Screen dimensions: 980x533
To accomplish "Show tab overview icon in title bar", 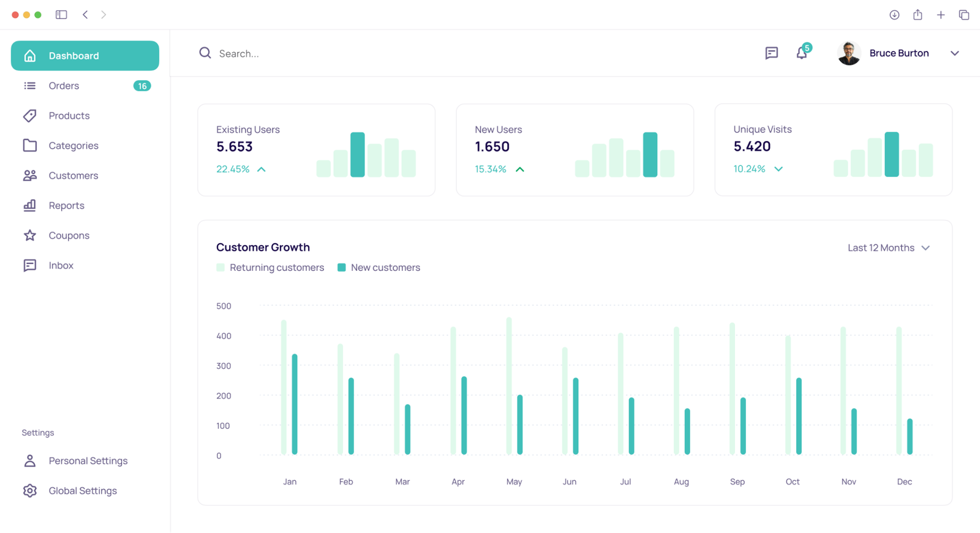I will [x=963, y=15].
